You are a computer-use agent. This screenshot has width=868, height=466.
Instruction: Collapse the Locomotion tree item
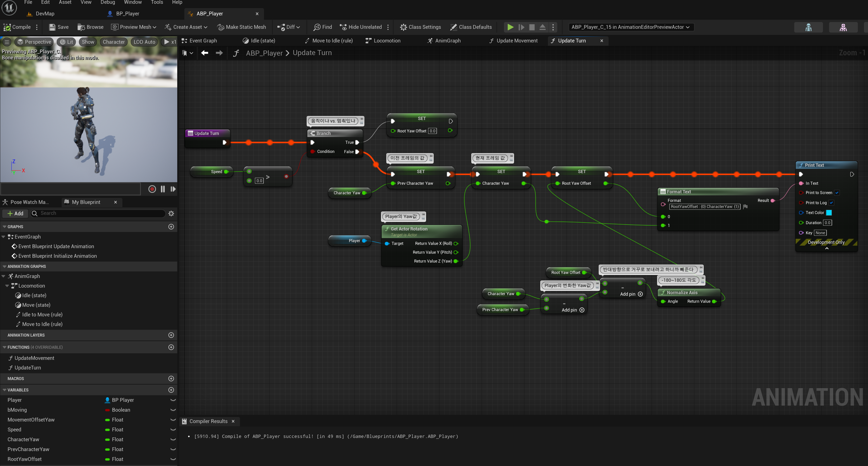coord(7,286)
